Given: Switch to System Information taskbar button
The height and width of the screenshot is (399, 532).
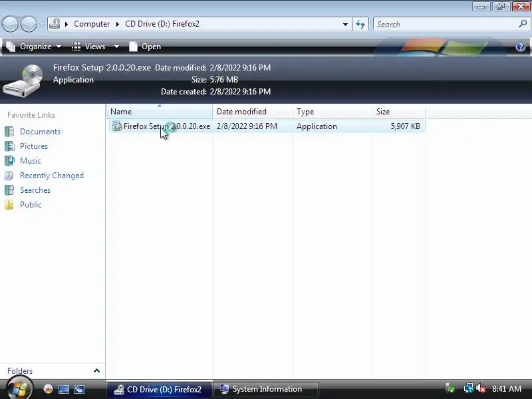Looking at the screenshot, I should [x=267, y=389].
